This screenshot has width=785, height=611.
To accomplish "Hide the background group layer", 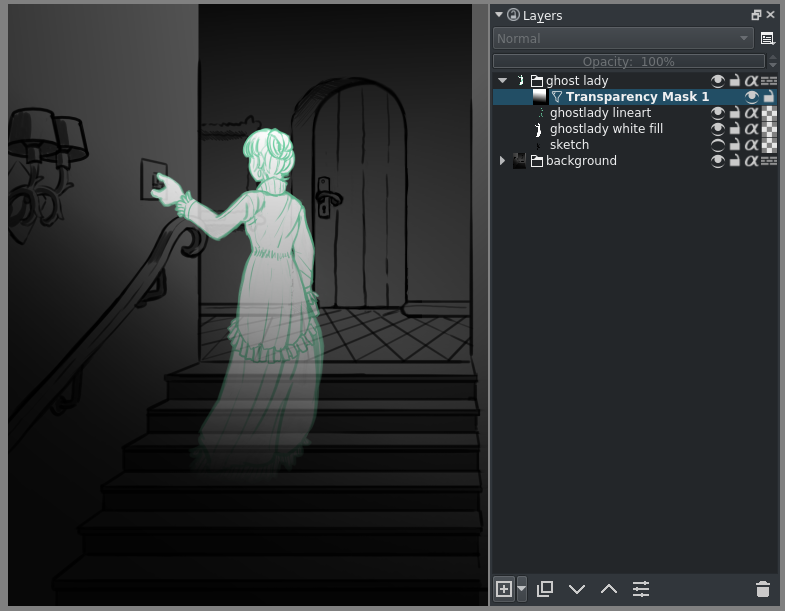I will click(717, 161).
